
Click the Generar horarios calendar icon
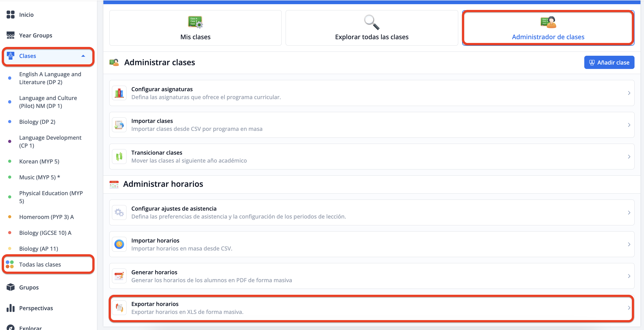click(x=119, y=276)
